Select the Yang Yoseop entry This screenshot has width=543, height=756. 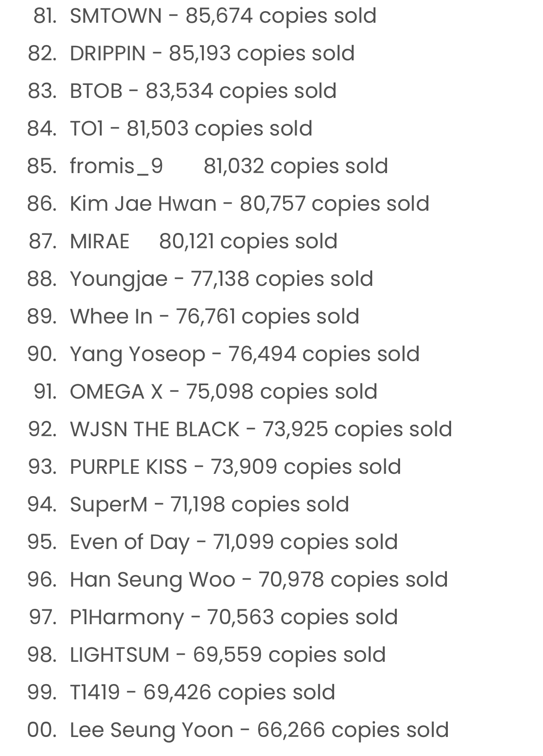223,354
